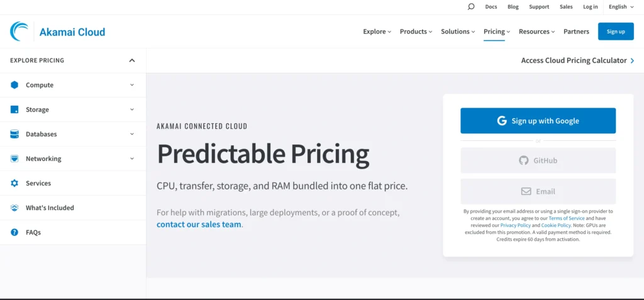644x300 pixels.
Task: Click the Storage sidebar icon
Action: (x=14, y=109)
